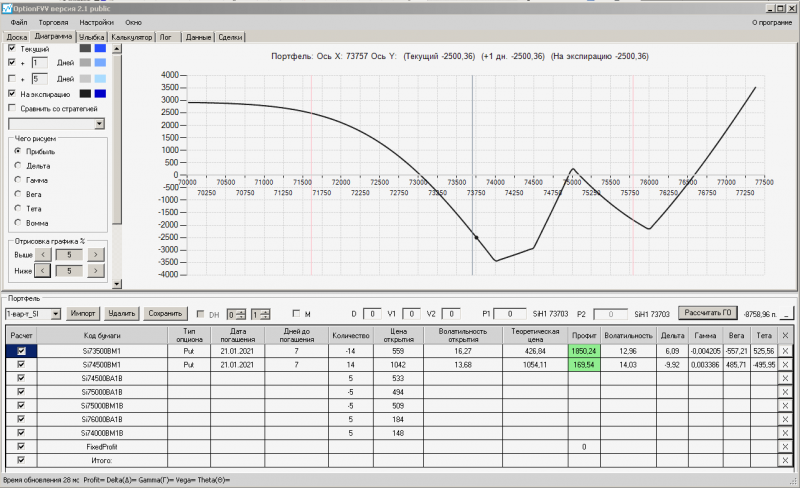Switch to the Доска tab

pyautogui.click(x=17, y=37)
